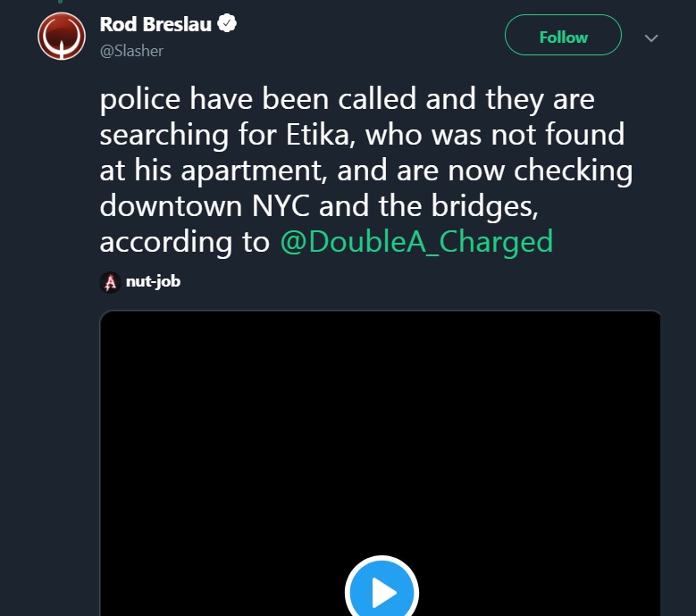Expand the dropdown arrow beside Follow

pos(650,38)
